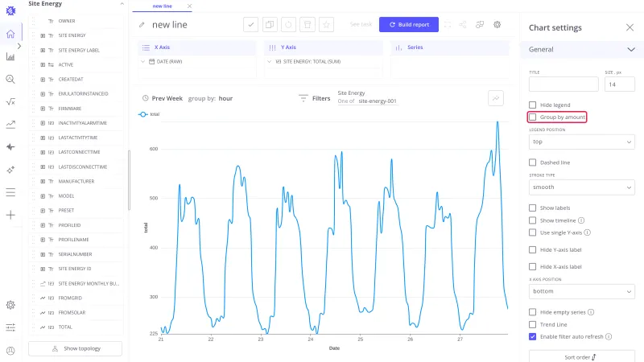Screen dimensions: 644x362
Task: Uncheck Enable filter auto refresh
Action: click(532, 336)
